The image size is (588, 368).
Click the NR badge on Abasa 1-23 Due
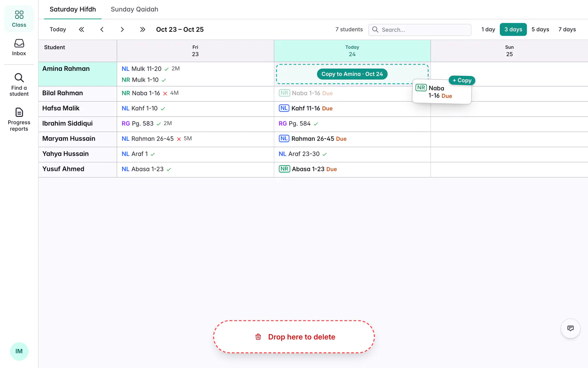tap(284, 169)
